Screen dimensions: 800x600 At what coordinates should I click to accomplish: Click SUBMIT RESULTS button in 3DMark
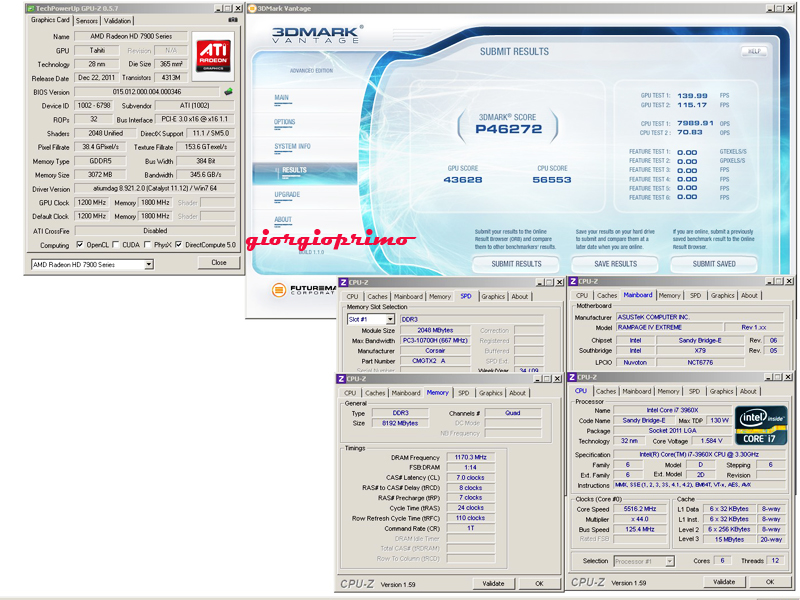(x=516, y=264)
